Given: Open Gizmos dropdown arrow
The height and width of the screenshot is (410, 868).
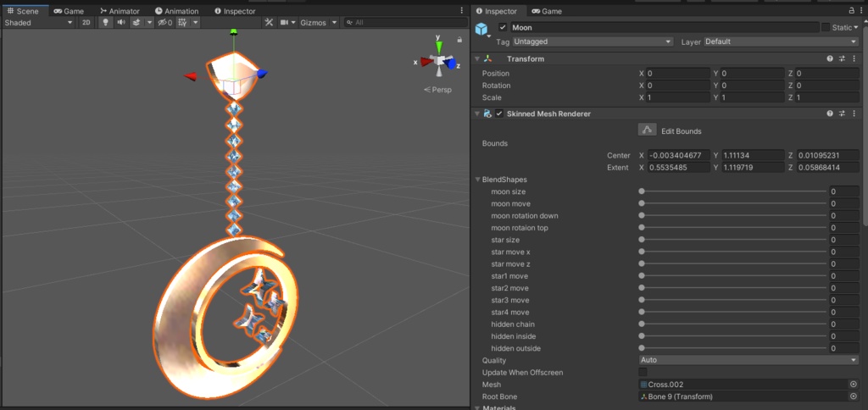Looking at the screenshot, I should 334,22.
